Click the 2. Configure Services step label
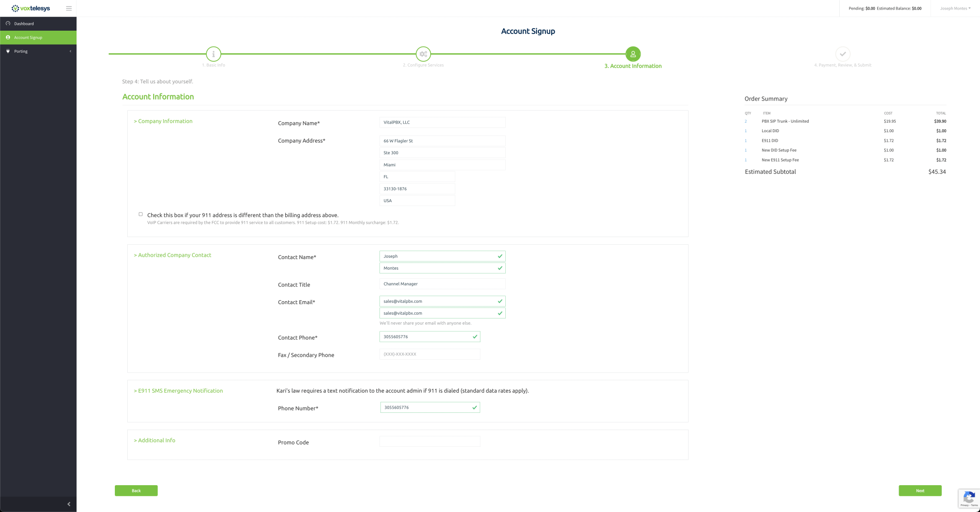980x512 pixels. (x=423, y=65)
